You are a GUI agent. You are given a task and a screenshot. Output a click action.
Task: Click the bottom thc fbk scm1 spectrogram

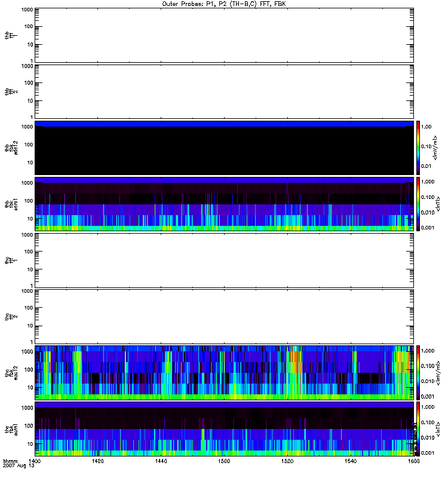pos(224,428)
